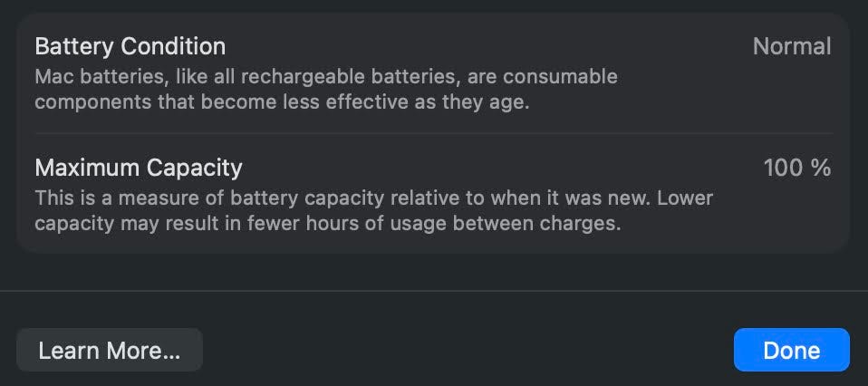Click the Battery Condition heading
Viewport: 868px width, 386px height.
coord(130,45)
